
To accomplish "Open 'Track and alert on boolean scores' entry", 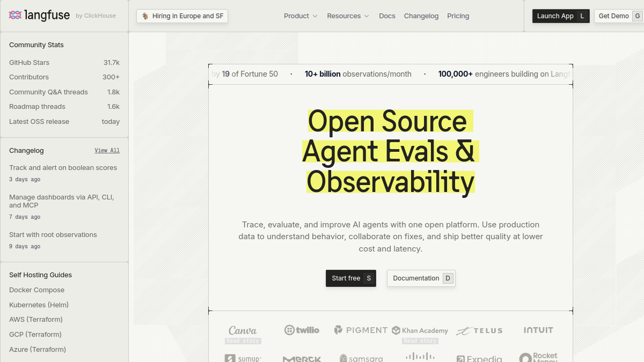I will (63, 168).
